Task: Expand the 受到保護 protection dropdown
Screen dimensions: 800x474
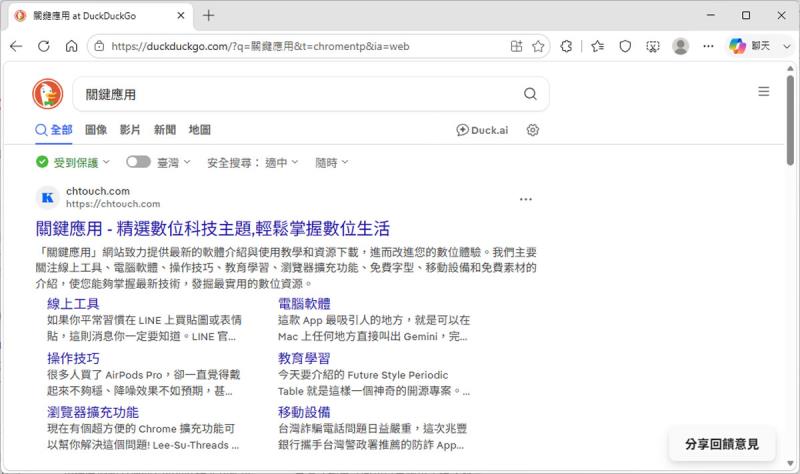Action: tap(73, 162)
